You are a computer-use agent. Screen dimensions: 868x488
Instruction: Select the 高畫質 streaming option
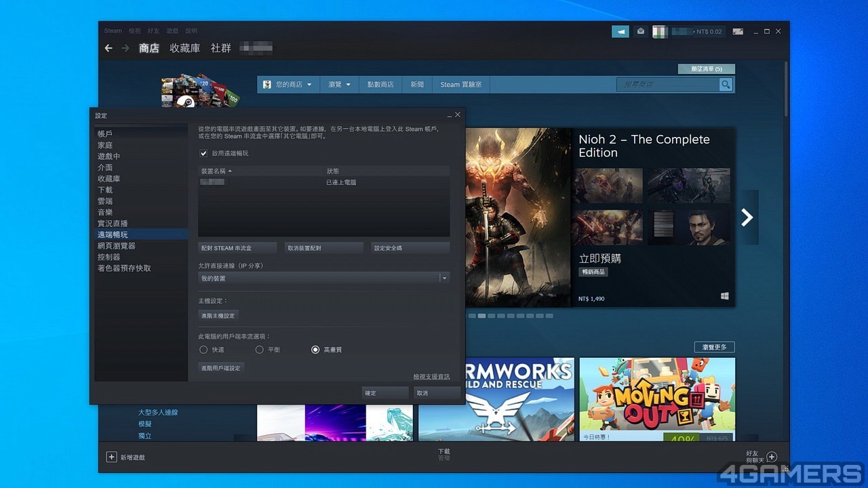pyautogui.click(x=315, y=350)
